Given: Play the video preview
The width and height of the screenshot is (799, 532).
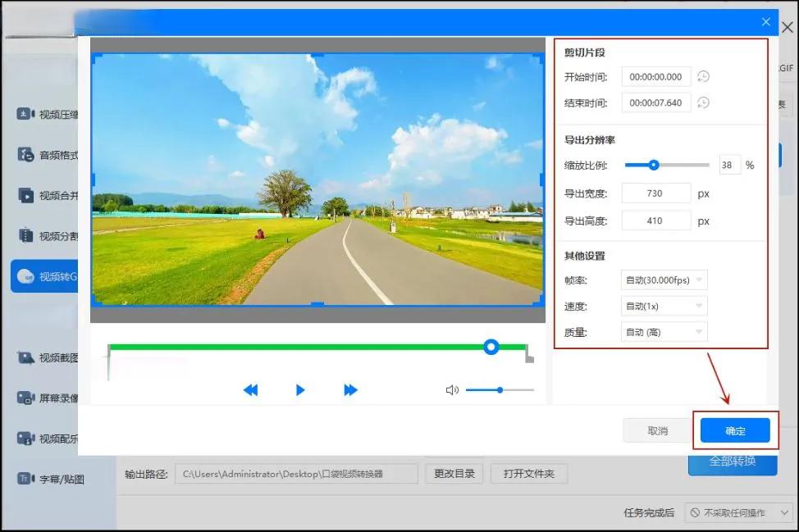Looking at the screenshot, I should [300, 390].
